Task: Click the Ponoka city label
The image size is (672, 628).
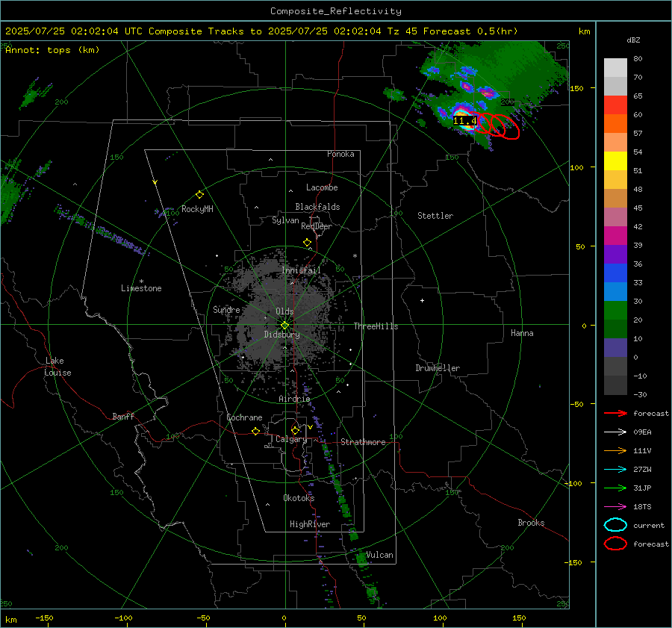Action: pyautogui.click(x=340, y=154)
